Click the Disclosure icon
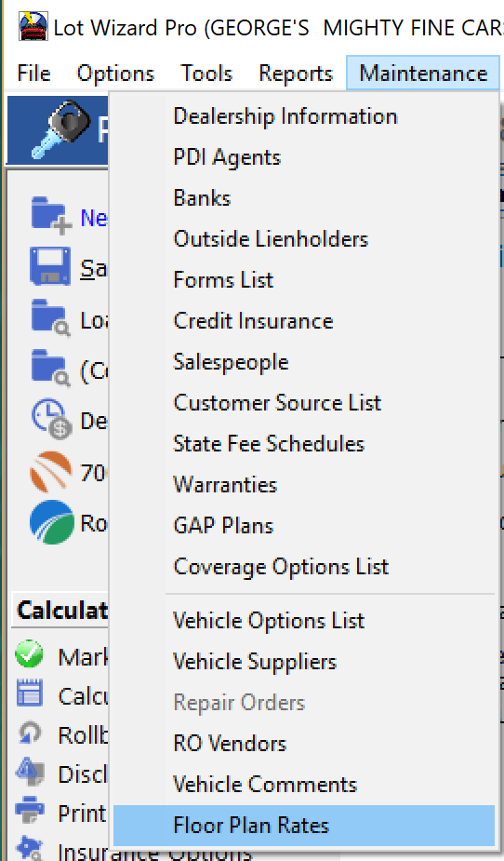The height and width of the screenshot is (861, 504). [30, 773]
